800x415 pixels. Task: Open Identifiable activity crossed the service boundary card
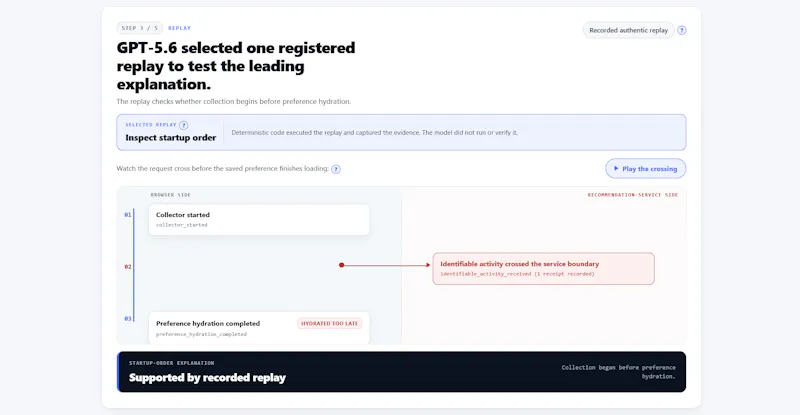point(543,268)
